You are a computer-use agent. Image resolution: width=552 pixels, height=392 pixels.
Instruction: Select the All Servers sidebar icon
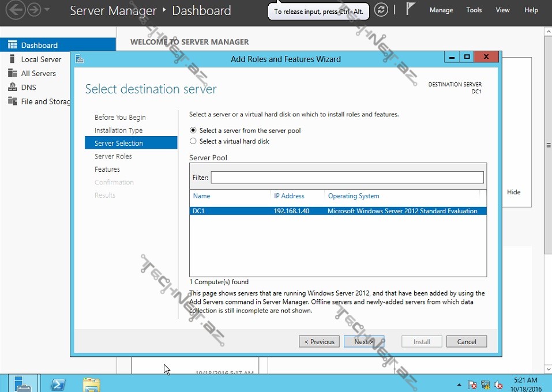[12, 73]
